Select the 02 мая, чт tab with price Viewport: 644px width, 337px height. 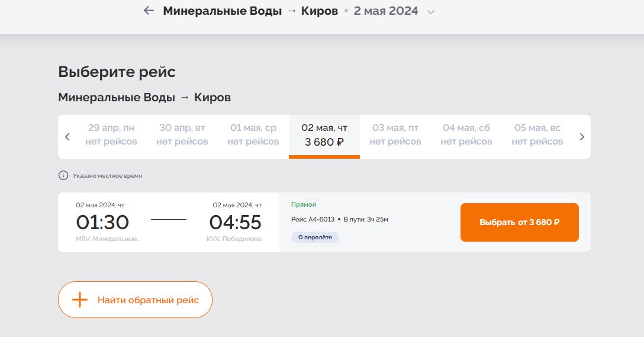pyautogui.click(x=324, y=135)
